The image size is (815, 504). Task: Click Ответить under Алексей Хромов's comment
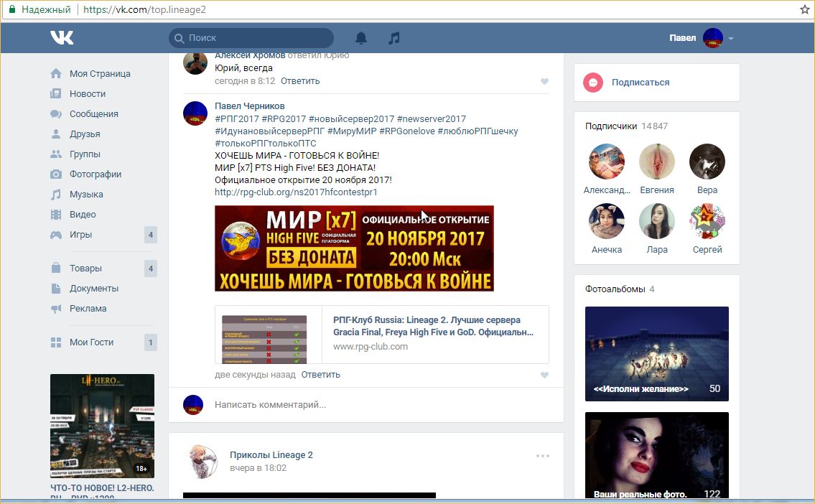(300, 81)
